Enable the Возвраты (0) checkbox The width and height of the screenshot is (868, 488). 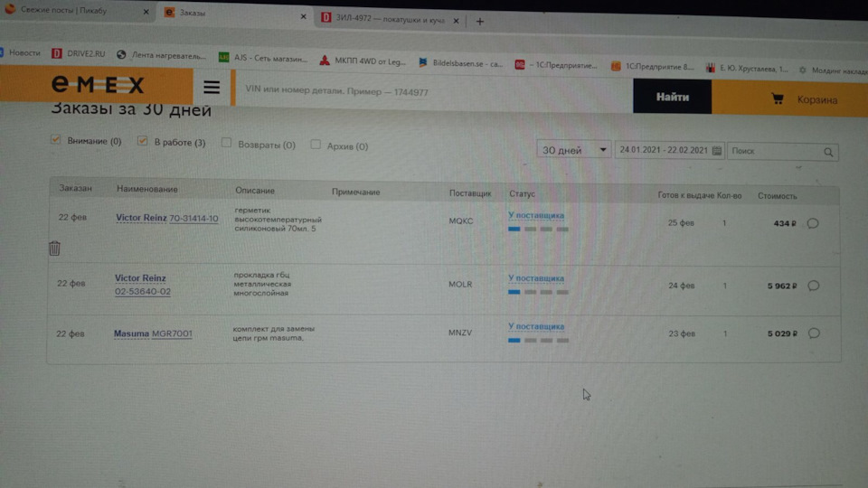[x=226, y=143]
